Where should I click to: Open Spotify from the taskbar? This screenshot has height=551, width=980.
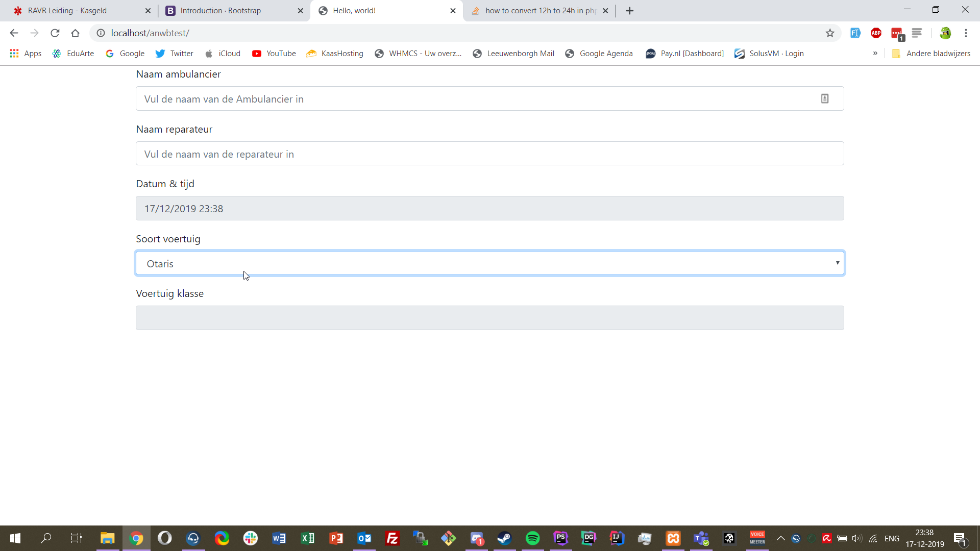tap(532, 538)
